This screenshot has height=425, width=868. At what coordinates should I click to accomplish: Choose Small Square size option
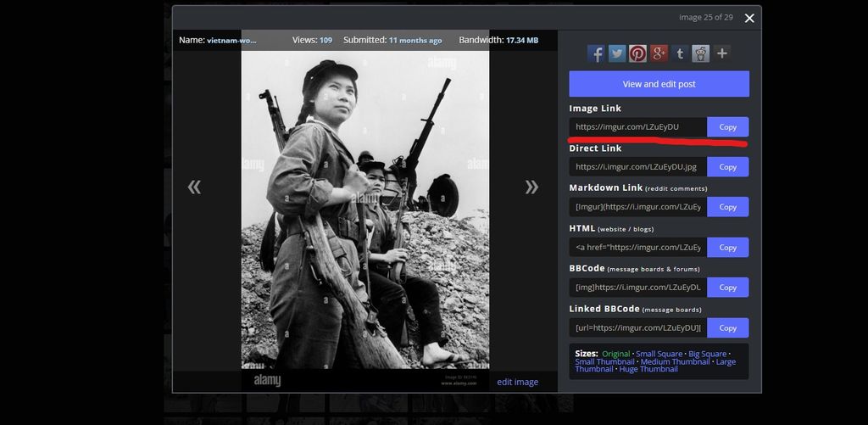click(x=658, y=354)
